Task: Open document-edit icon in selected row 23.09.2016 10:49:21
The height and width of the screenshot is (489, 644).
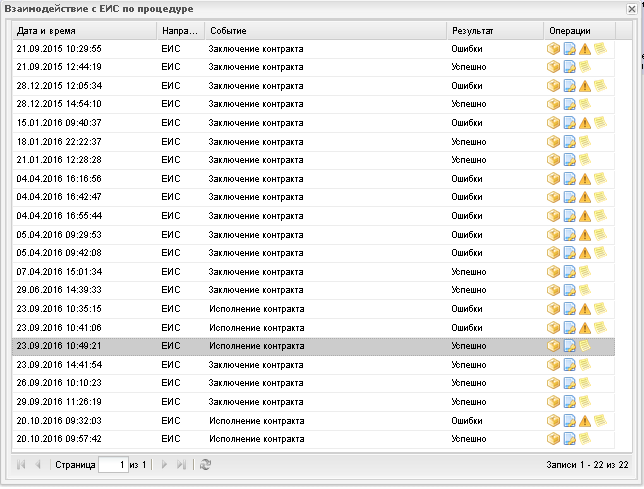Action: tap(569, 346)
